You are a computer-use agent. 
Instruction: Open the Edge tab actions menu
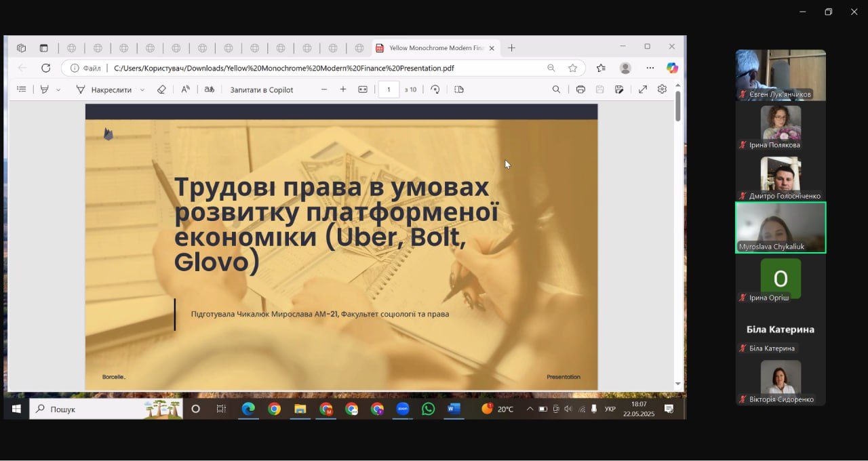pos(44,48)
